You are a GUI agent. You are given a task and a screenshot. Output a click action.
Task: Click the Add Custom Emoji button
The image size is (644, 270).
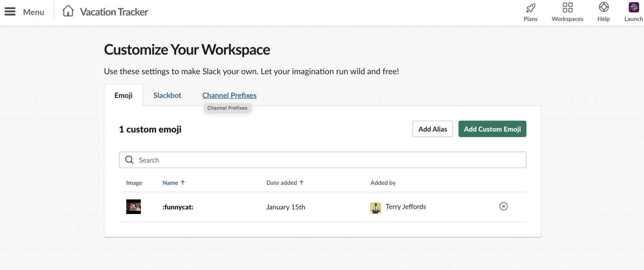pos(492,129)
